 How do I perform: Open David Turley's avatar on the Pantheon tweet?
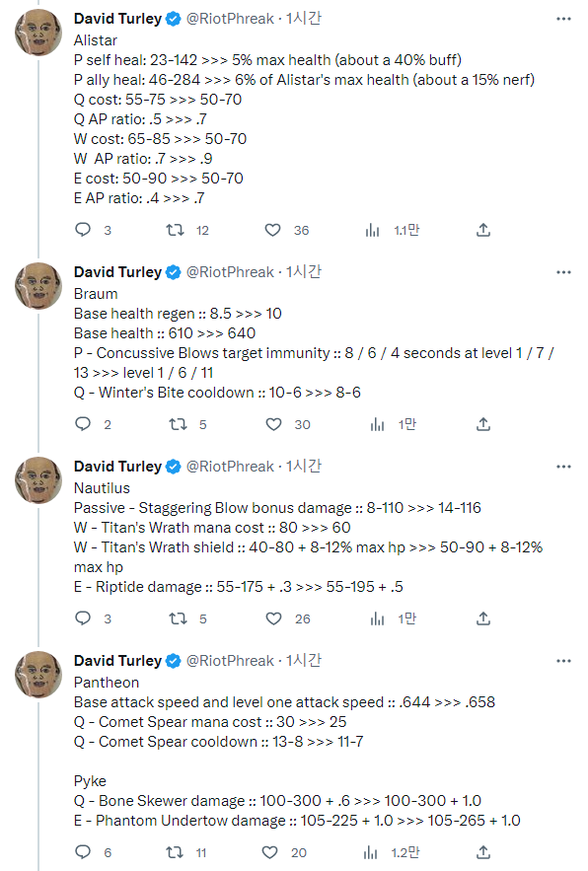click(38, 675)
